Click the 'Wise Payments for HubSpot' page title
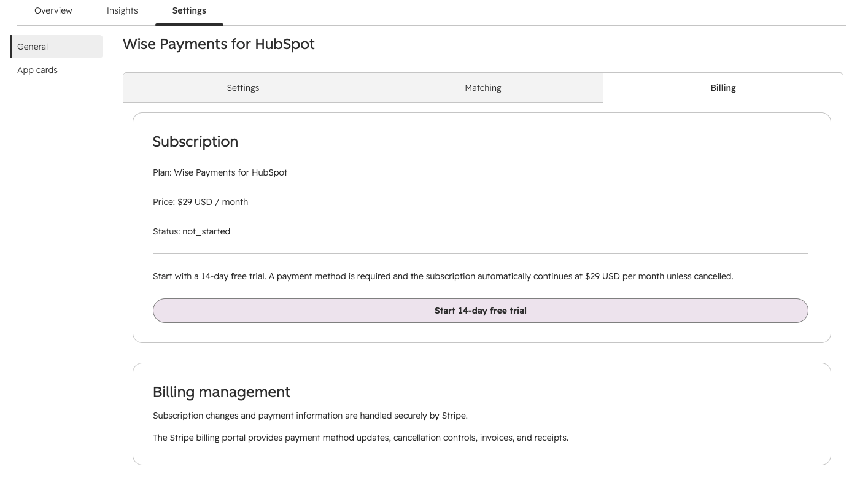Screen dimensions: 868x491 pyautogui.click(x=219, y=44)
